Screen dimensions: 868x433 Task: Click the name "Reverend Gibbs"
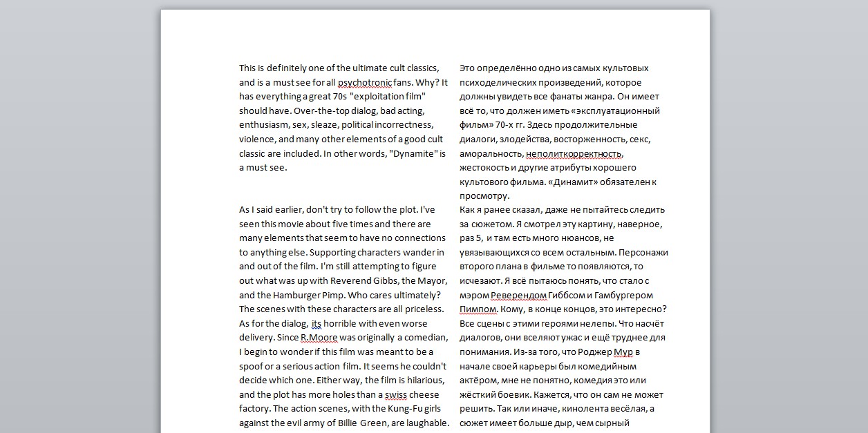click(366, 281)
